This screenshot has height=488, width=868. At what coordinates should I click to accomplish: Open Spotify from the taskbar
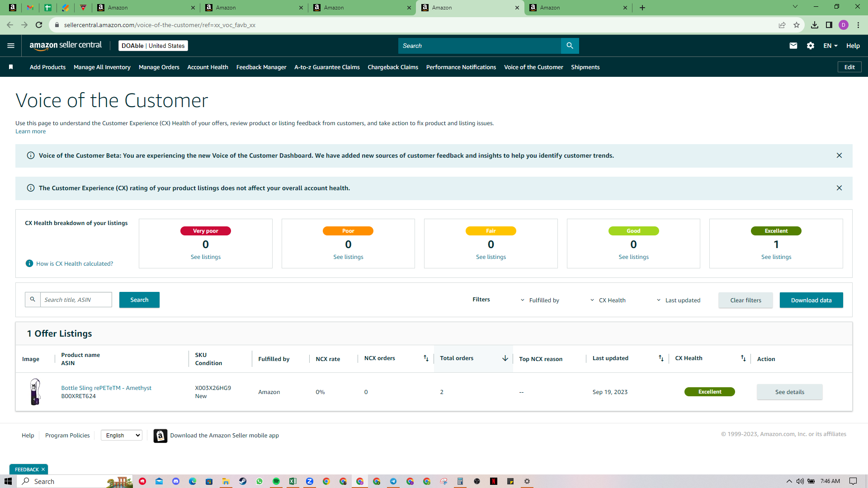pos(276,481)
